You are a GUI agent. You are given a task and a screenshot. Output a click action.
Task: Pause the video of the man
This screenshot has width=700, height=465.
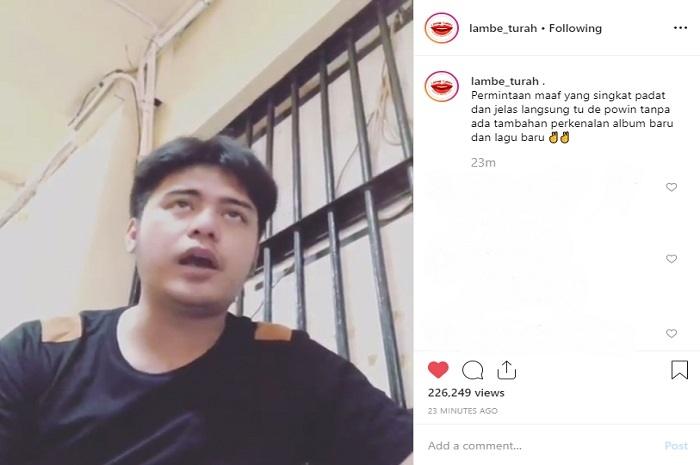(x=206, y=232)
